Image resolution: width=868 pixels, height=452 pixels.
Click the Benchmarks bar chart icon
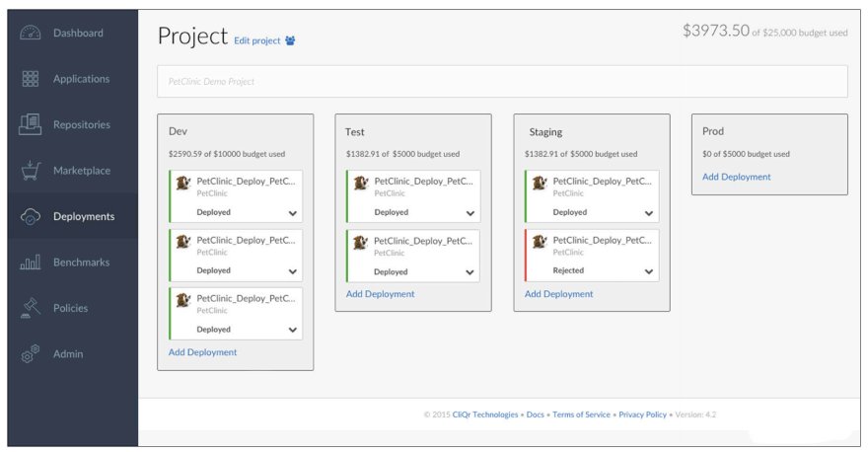(x=31, y=263)
